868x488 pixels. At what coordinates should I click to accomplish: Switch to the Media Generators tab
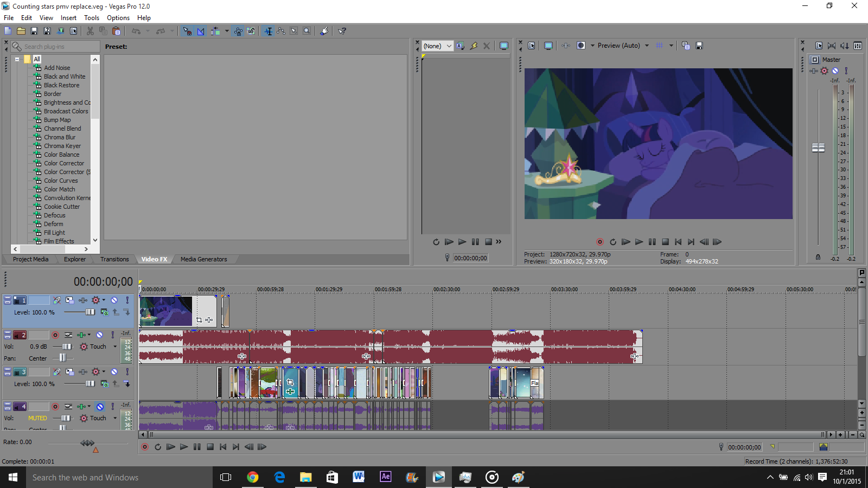point(204,259)
